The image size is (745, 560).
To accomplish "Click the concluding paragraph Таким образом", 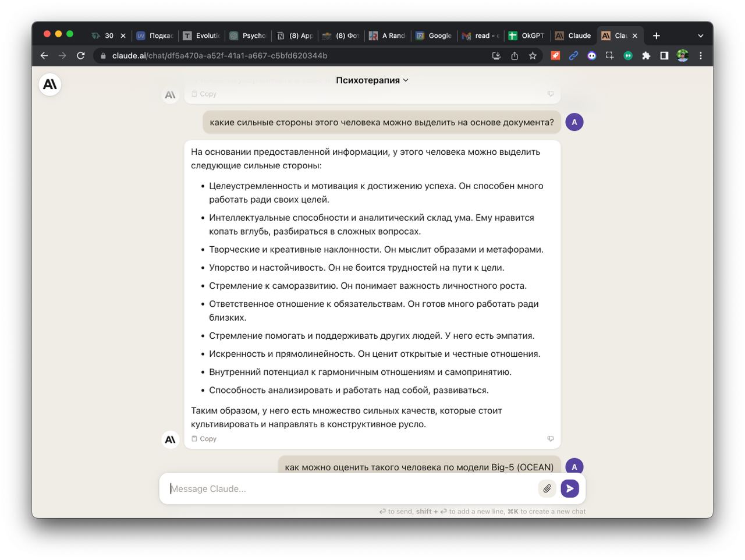I will [346, 417].
